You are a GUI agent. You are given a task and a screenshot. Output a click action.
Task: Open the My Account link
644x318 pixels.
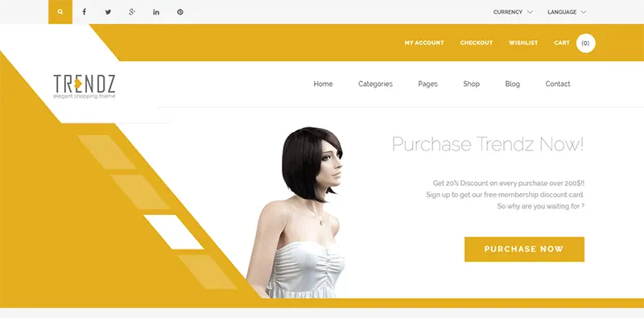pyautogui.click(x=424, y=43)
